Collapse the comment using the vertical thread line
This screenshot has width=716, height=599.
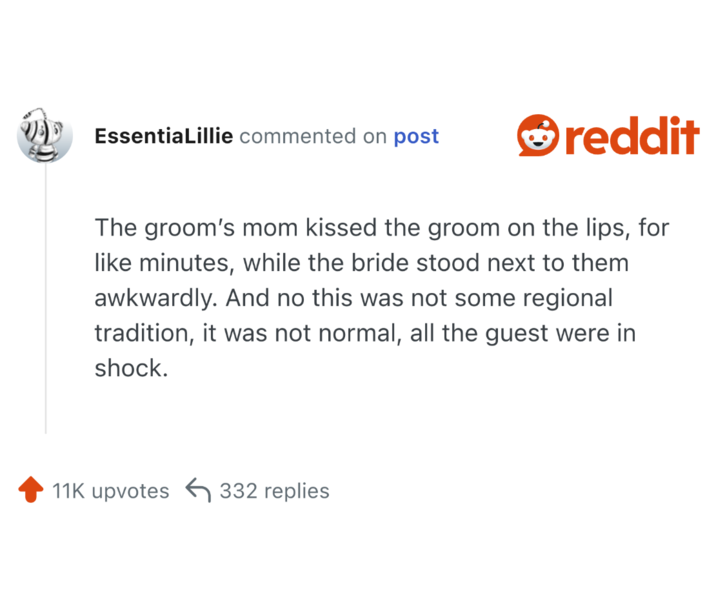46,300
